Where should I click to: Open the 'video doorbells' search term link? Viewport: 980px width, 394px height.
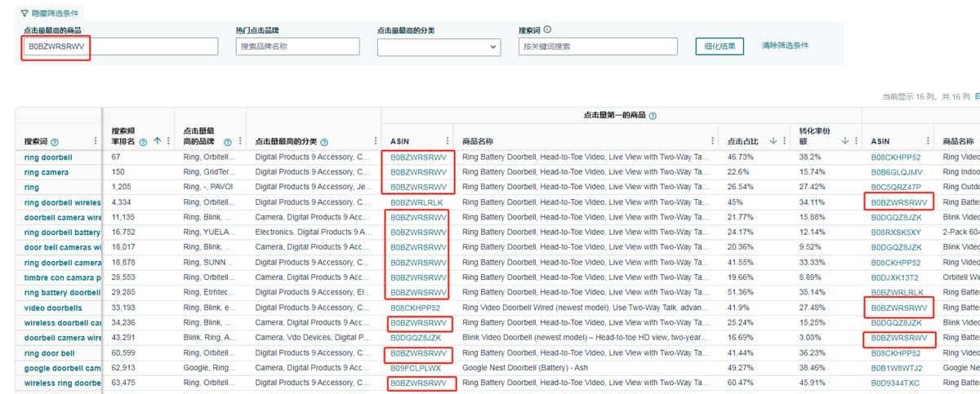(53, 308)
